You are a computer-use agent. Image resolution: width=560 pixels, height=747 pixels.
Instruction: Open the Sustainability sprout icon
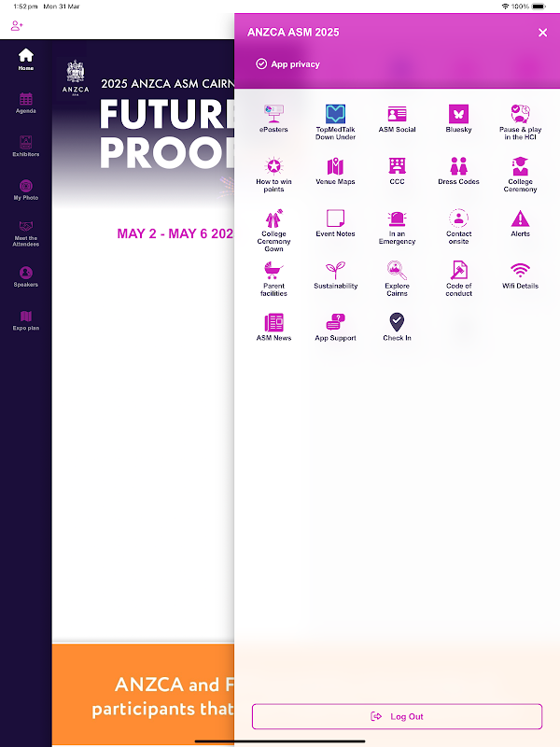point(335,270)
